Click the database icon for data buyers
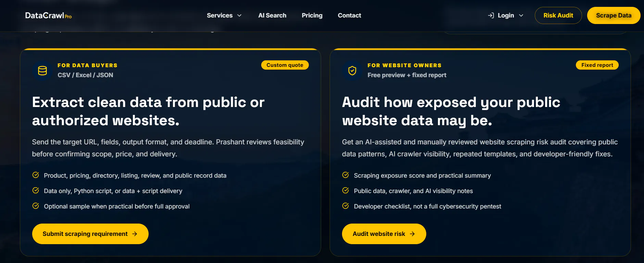Image resolution: width=644 pixels, height=263 pixels. coord(42,71)
